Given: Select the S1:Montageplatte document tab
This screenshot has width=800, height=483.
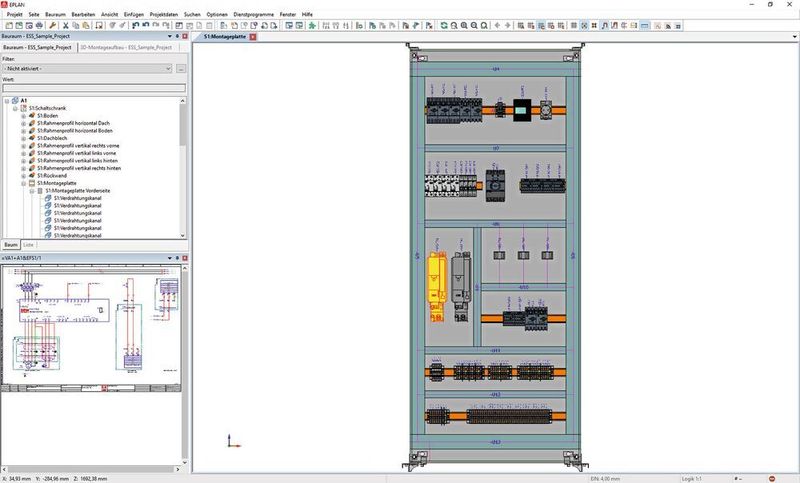Looking at the screenshot, I should 225,37.
